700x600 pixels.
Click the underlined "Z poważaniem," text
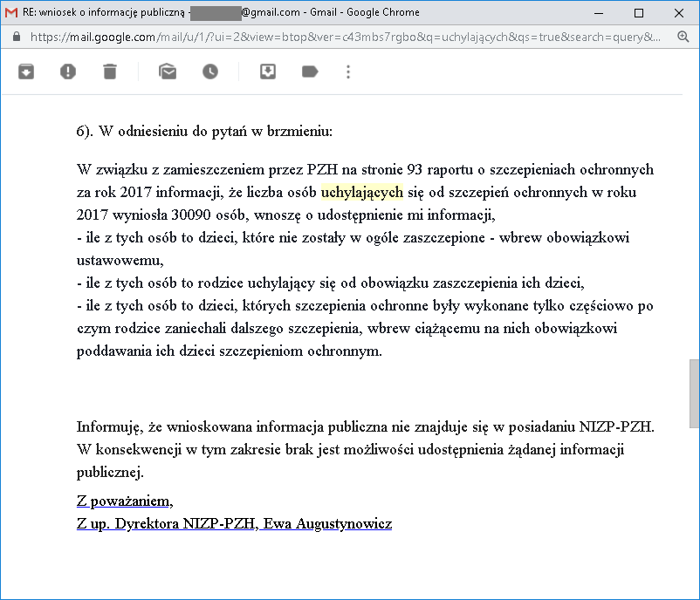click(125, 501)
